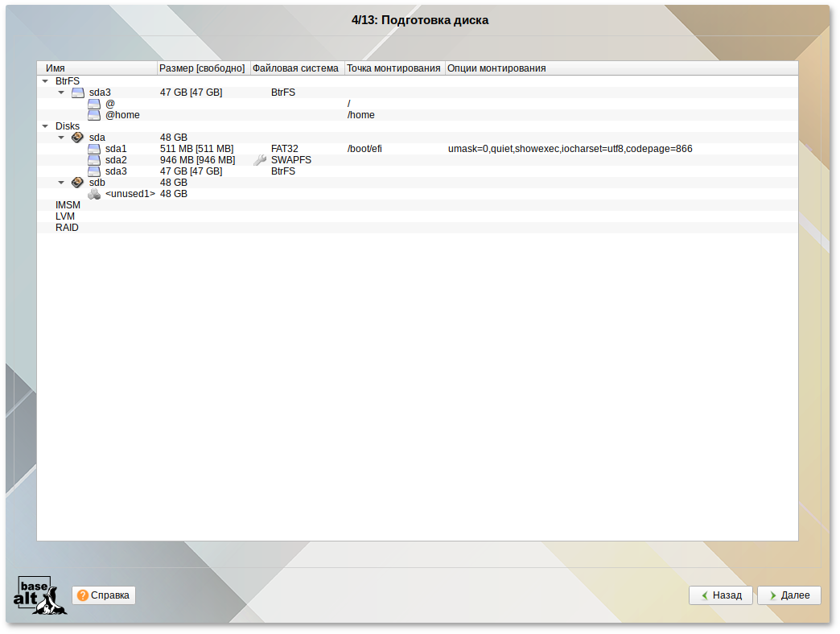Screen dimensions: 840x634
Task: Click the @ subvolume icon
Action: [93, 103]
